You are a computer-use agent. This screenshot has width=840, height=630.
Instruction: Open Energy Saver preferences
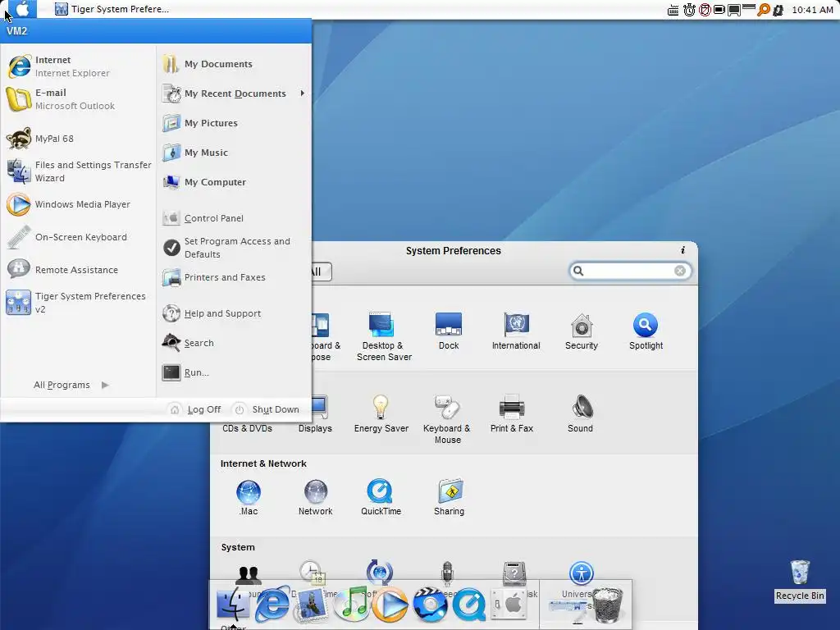(x=381, y=413)
